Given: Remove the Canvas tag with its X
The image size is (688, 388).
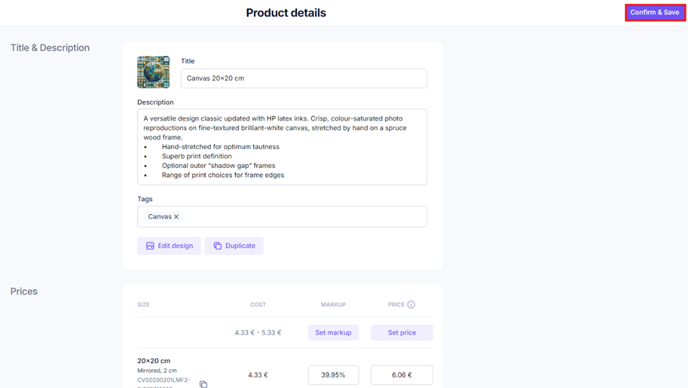Looking at the screenshot, I should (176, 216).
